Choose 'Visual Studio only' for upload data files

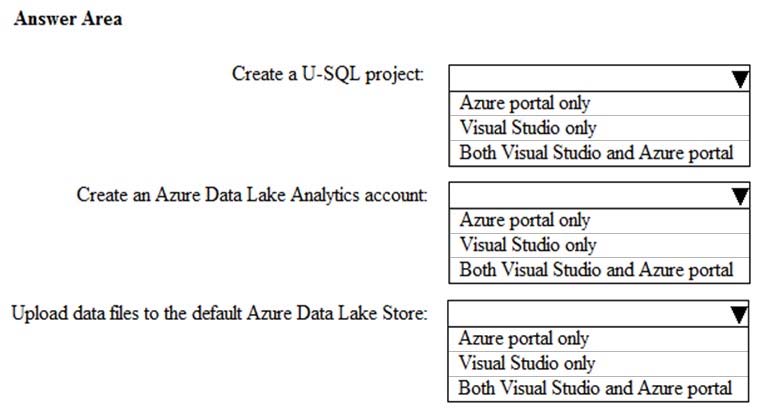tap(598, 363)
